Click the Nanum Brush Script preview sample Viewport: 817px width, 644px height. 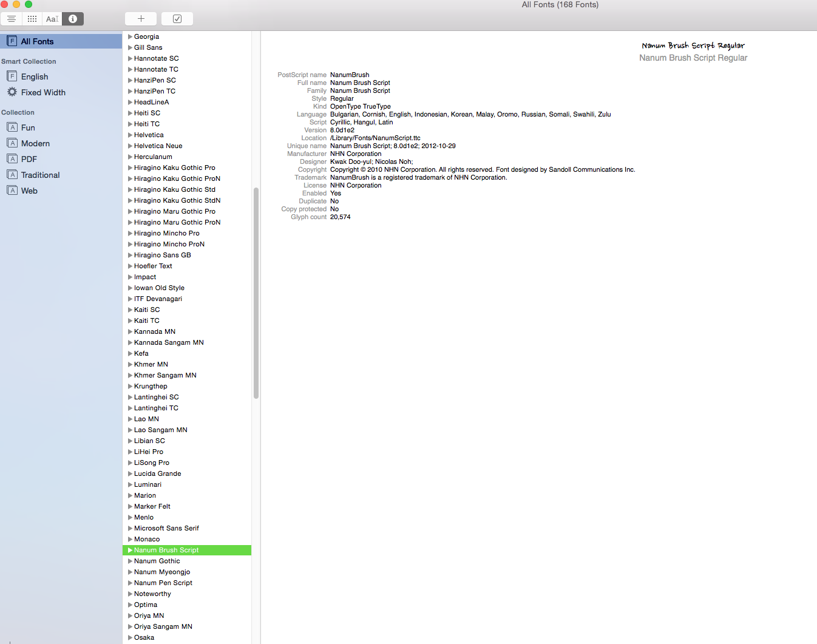693,46
